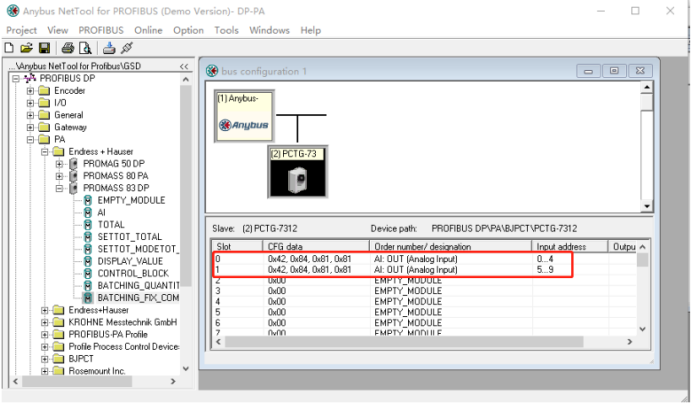692x404 pixels.
Task: Expand the KROHNE Messtechnik GmbH folder
Action: tap(45, 323)
